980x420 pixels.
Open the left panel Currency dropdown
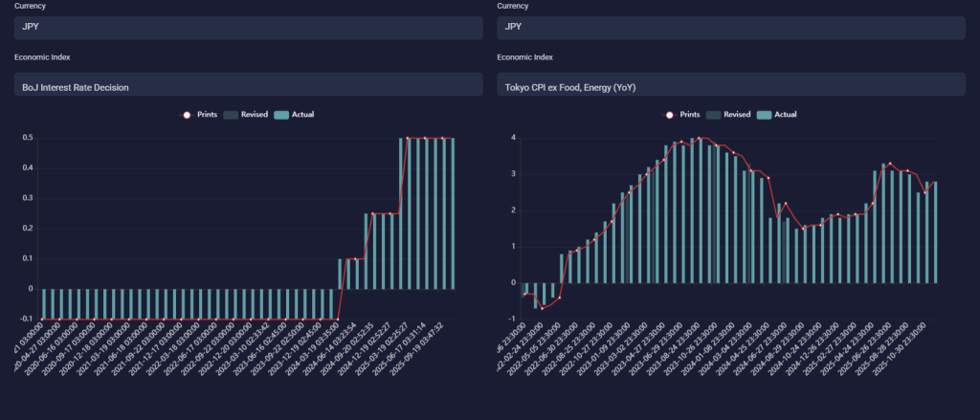pos(248,28)
